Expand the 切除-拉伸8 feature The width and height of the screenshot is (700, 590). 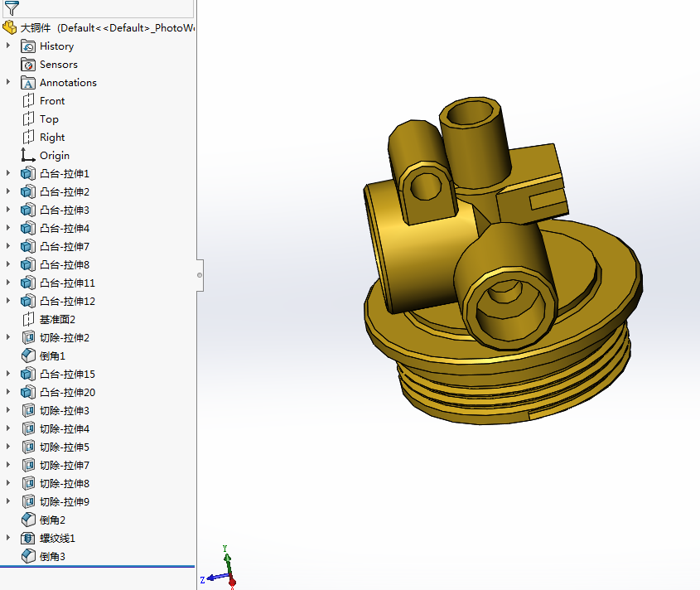[8, 483]
